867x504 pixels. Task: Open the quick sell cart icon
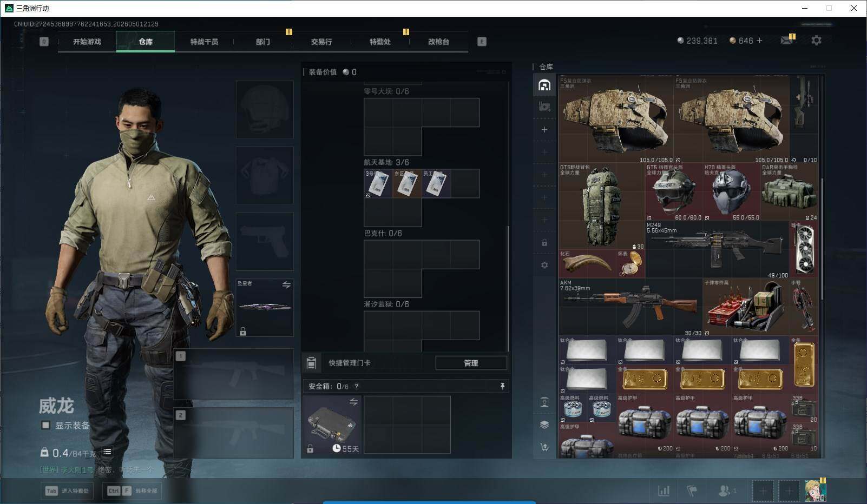[x=544, y=447]
